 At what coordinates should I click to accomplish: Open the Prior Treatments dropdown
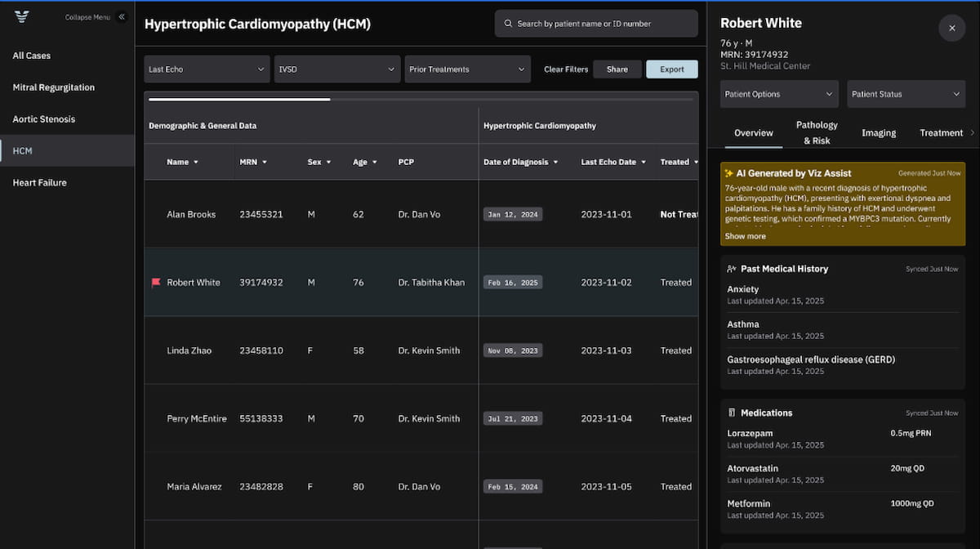pyautogui.click(x=467, y=69)
